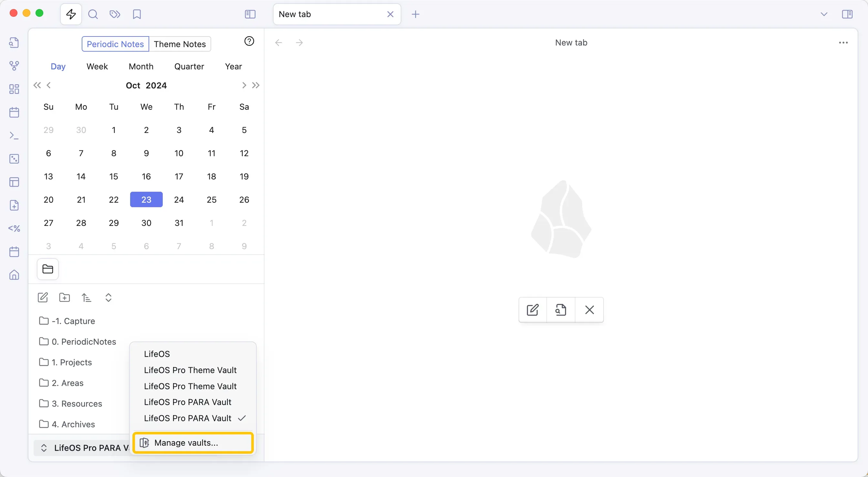The image size is (868, 477).
Task: Open Manage vaults… menu item
Action: tap(193, 443)
